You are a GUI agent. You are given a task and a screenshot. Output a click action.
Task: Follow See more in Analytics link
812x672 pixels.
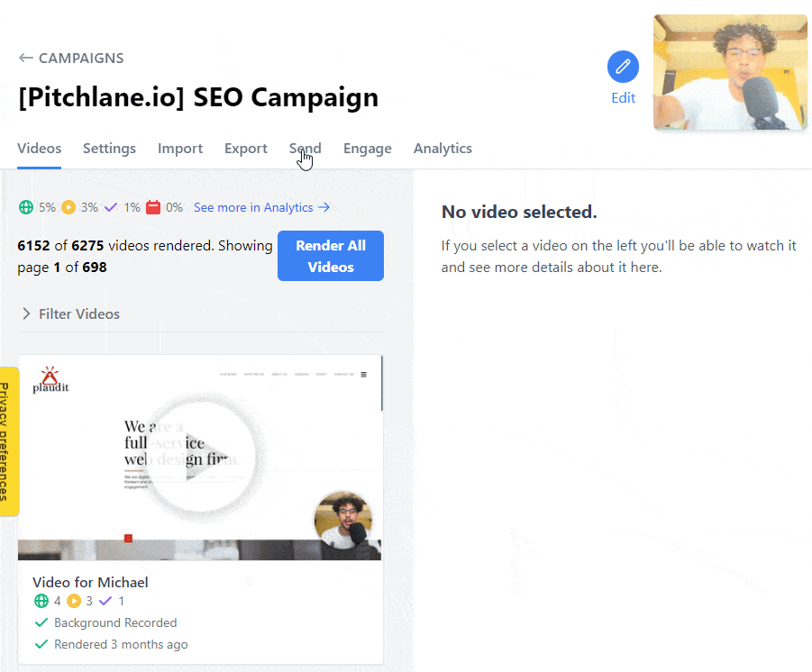(x=261, y=207)
